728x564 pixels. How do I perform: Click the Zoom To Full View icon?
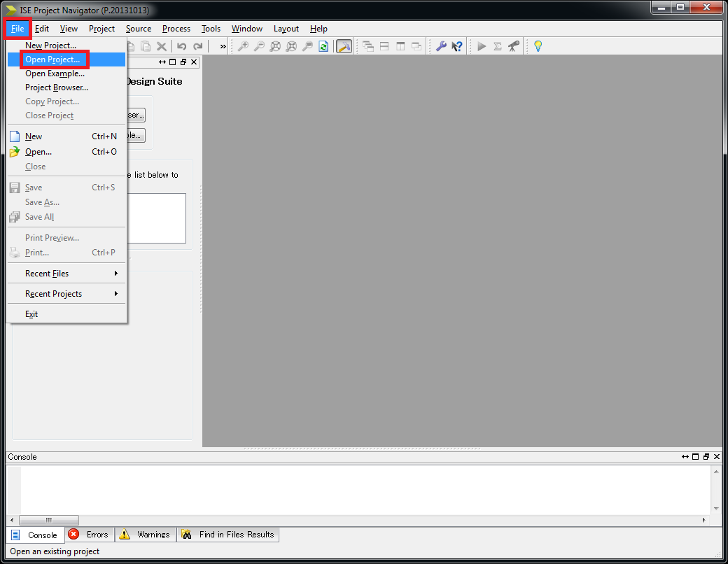(x=275, y=46)
